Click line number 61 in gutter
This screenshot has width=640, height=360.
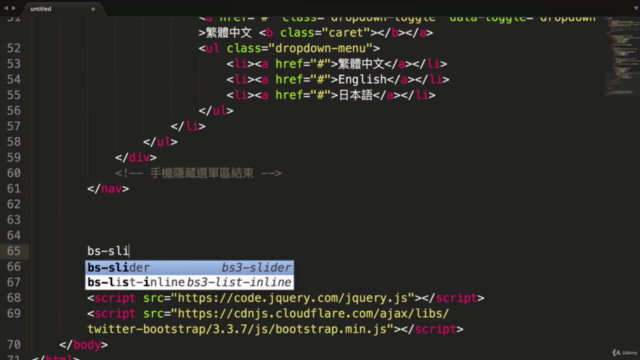14,189
